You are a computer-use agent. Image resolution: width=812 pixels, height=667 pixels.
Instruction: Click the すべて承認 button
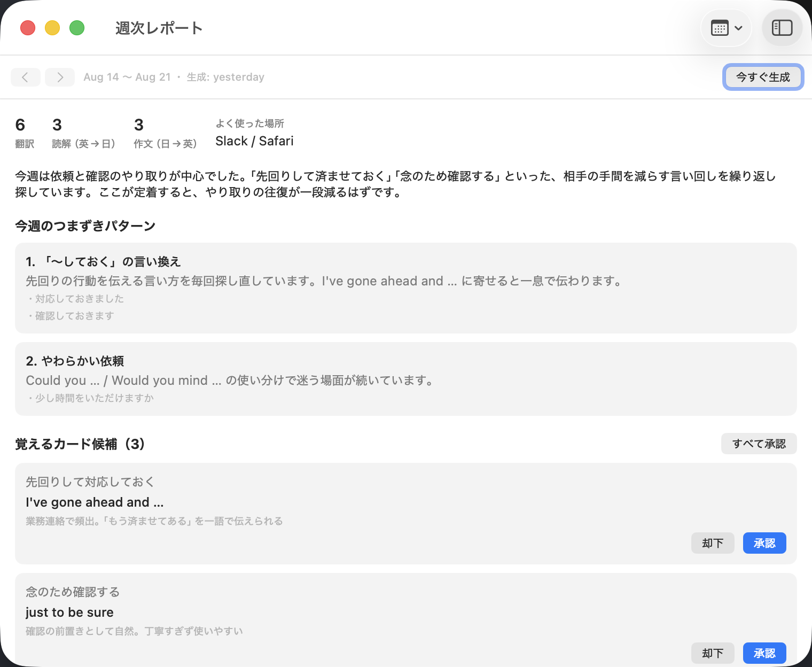click(759, 444)
